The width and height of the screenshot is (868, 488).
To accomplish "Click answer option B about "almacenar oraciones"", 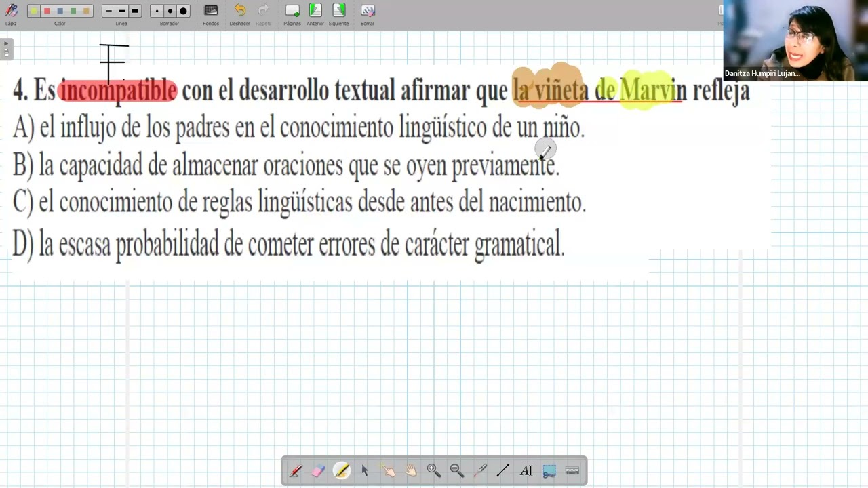I will click(x=286, y=165).
